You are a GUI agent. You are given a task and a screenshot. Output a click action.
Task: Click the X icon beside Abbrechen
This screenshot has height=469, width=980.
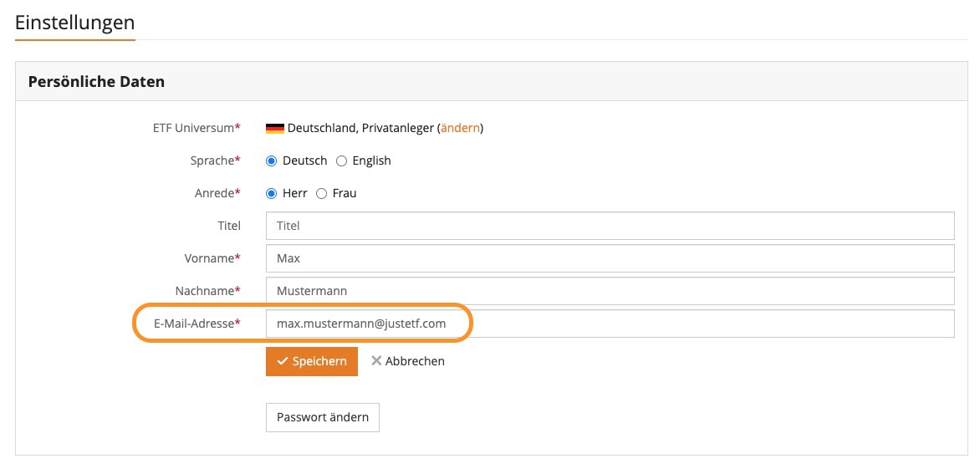click(x=376, y=361)
